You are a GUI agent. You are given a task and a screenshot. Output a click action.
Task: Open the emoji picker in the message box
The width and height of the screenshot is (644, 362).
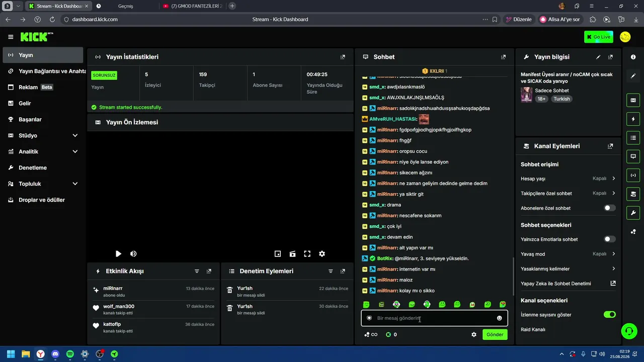[x=499, y=318]
